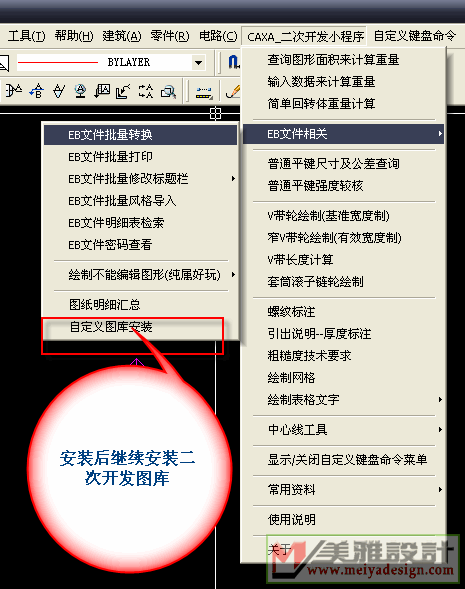Click the image with down-arrow icon
465x589 pixels.
click(x=102, y=91)
